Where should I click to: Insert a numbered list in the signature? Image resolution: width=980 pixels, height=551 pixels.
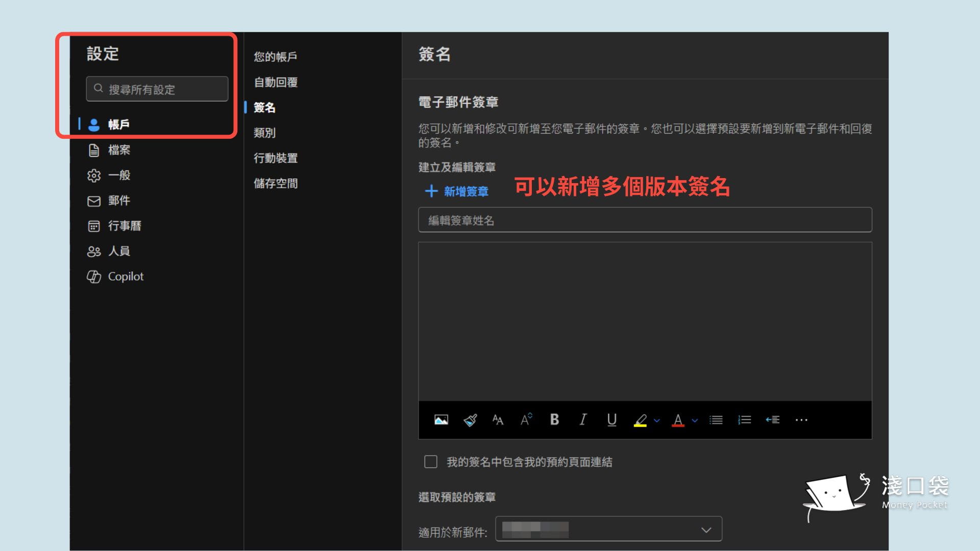pyautogui.click(x=744, y=419)
